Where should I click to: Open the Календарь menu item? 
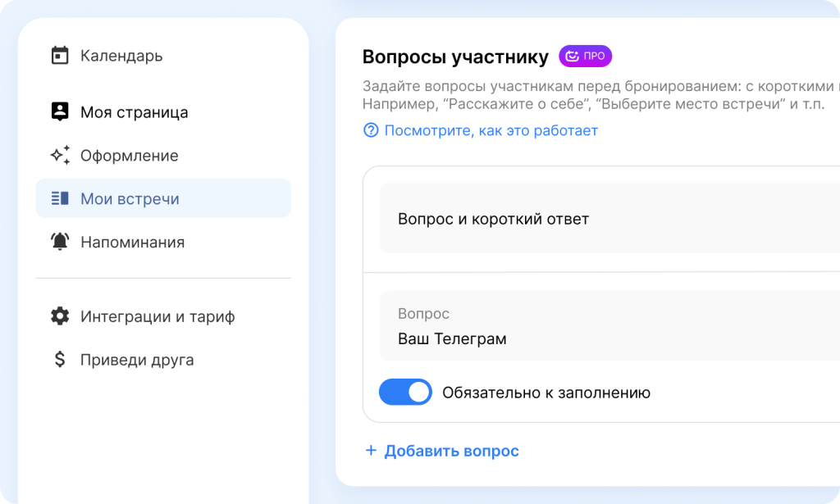click(x=121, y=56)
